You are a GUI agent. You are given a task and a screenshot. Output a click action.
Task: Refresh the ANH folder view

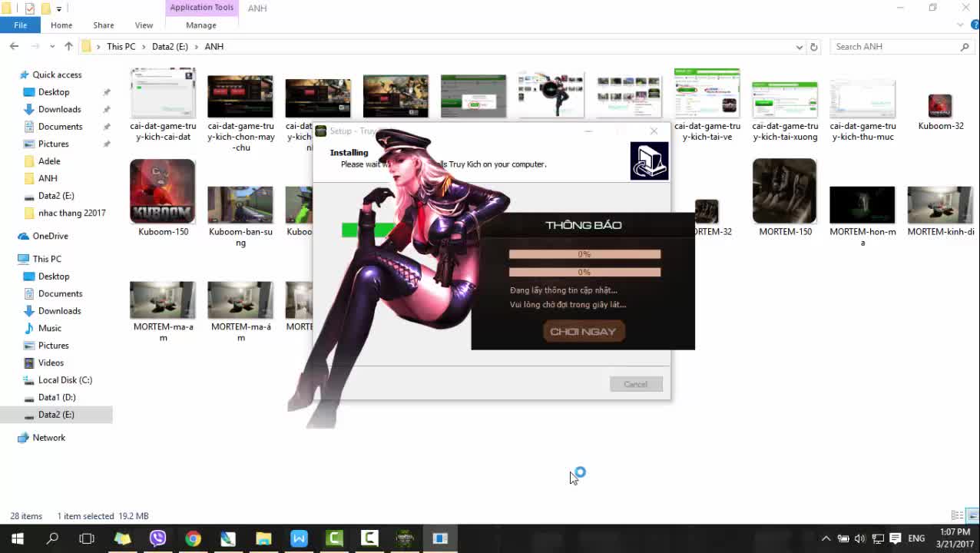(814, 47)
